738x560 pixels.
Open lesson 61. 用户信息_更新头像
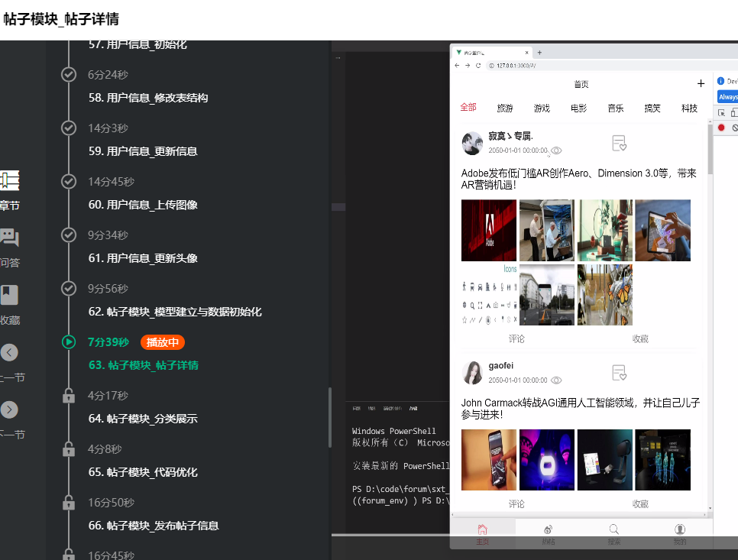[143, 258]
